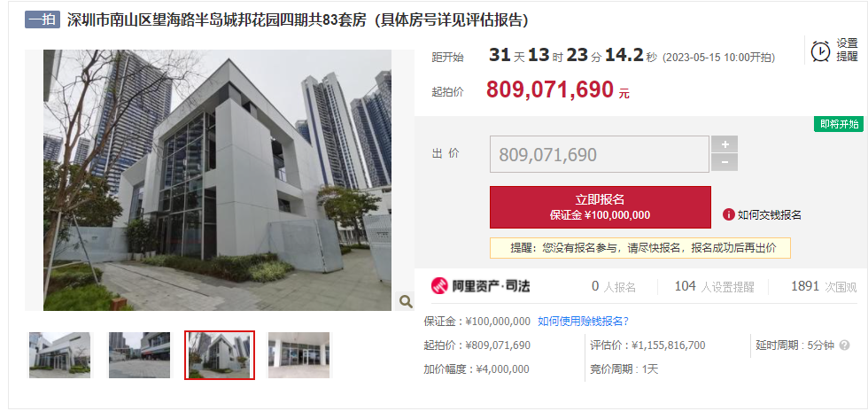The image size is (868, 419).
Task: Click the 一拍 auction round badge
Action: (x=43, y=19)
